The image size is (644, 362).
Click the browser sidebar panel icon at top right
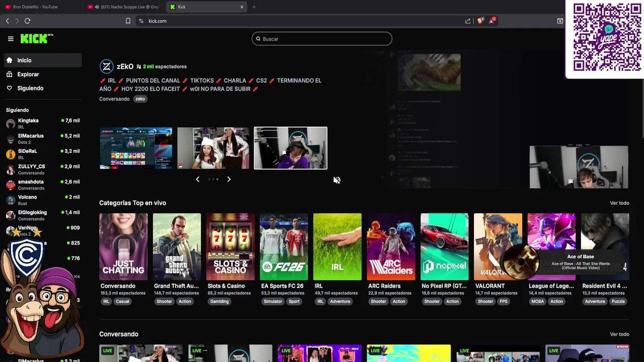[559, 21]
